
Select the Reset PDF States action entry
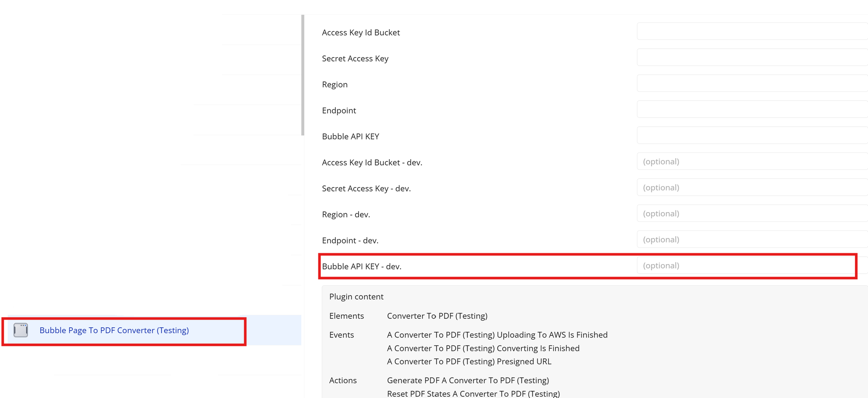(473, 393)
